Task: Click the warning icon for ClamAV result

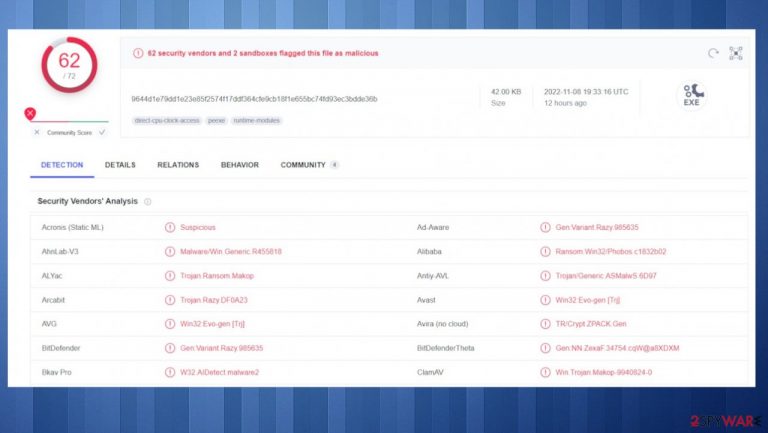Action: [545, 372]
